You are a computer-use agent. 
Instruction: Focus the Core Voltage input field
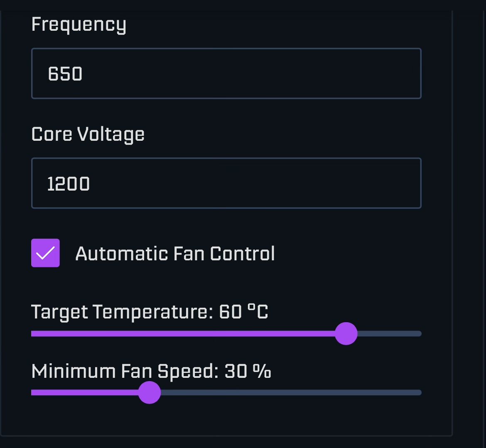click(226, 183)
